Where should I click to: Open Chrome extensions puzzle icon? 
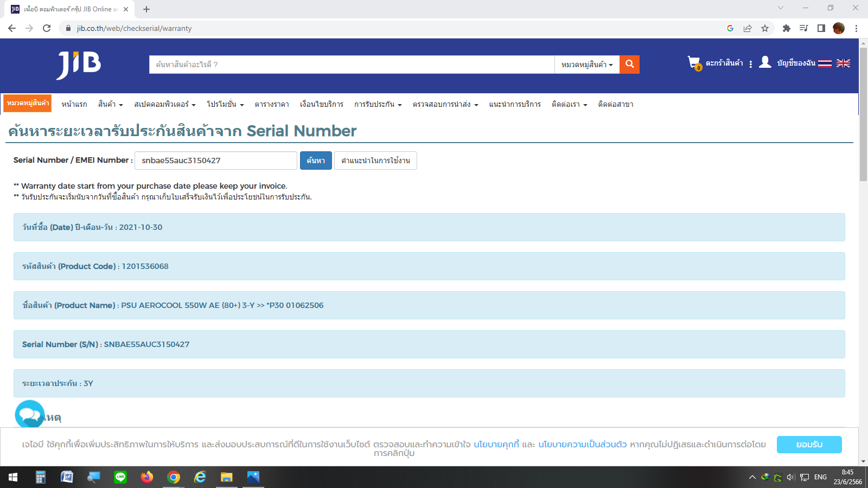coord(787,28)
